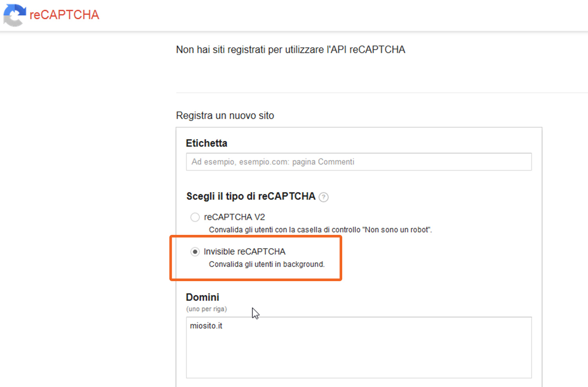Click the reCAPTCHA V2 option label
Viewport: 588px width, 387px height.
(x=234, y=217)
